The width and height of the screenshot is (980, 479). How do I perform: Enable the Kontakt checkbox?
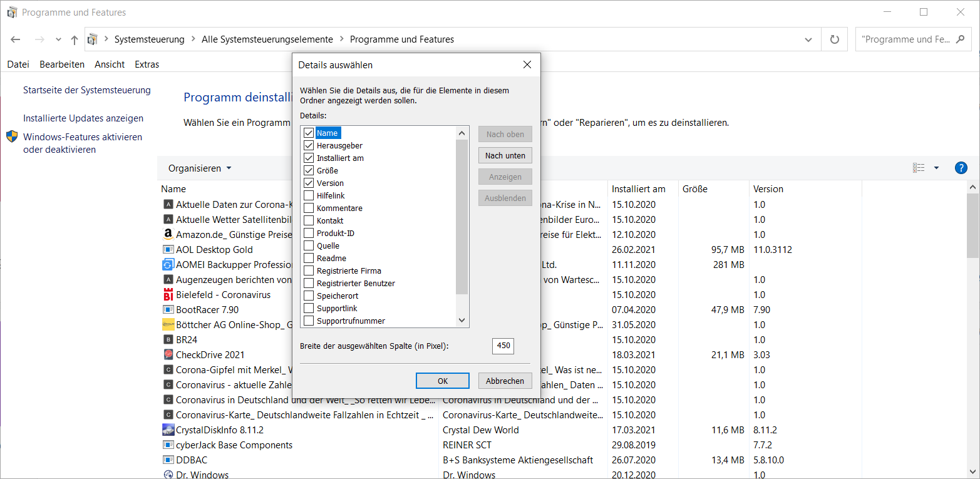pos(309,221)
